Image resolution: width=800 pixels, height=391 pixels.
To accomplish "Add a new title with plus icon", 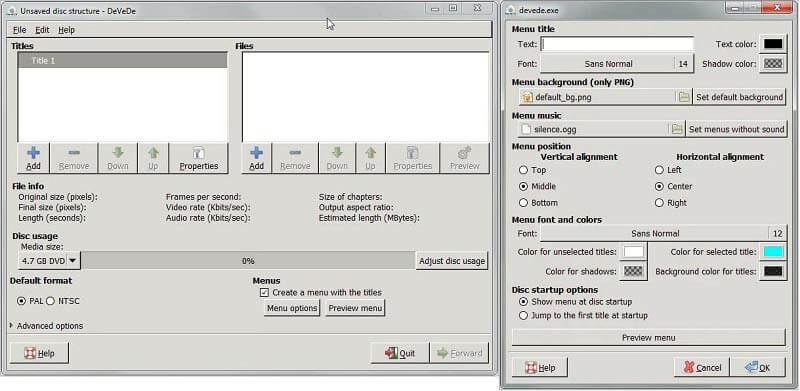I will click(x=34, y=158).
